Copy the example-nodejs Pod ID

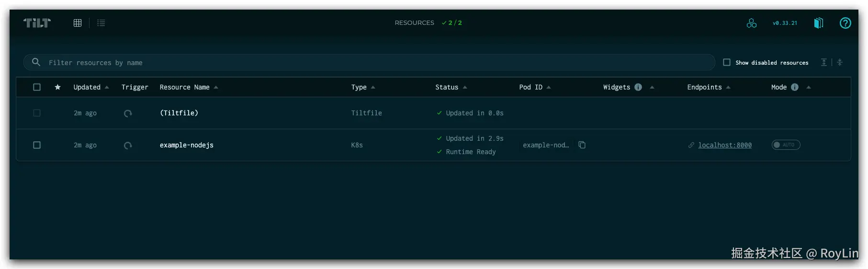coord(582,145)
